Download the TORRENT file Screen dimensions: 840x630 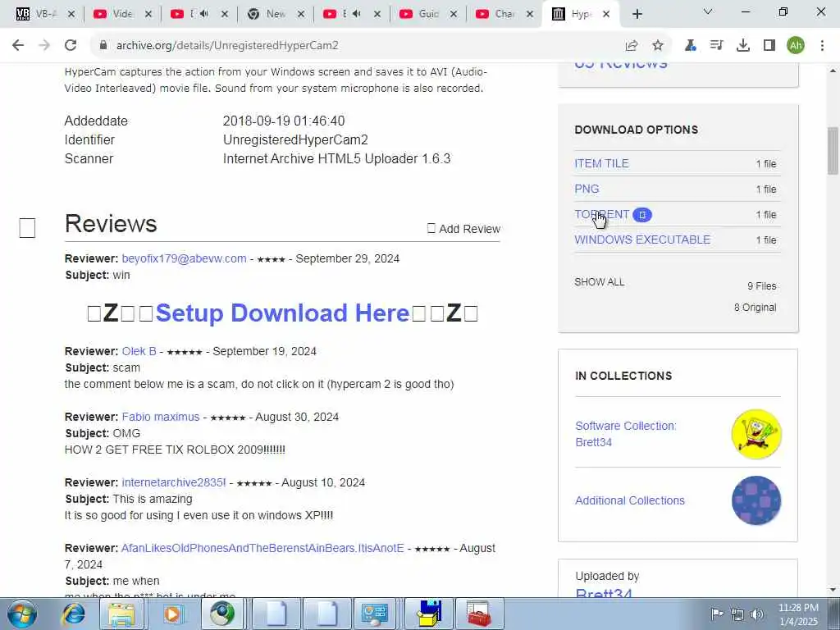point(601,214)
